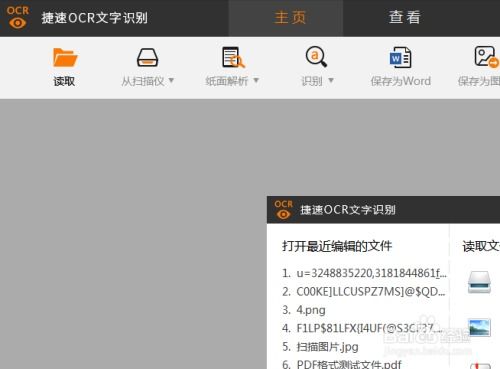This screenshot has height=369, width=500.
Task: Click the landscape picture icon in the dialog
Action: pos(479,327)
